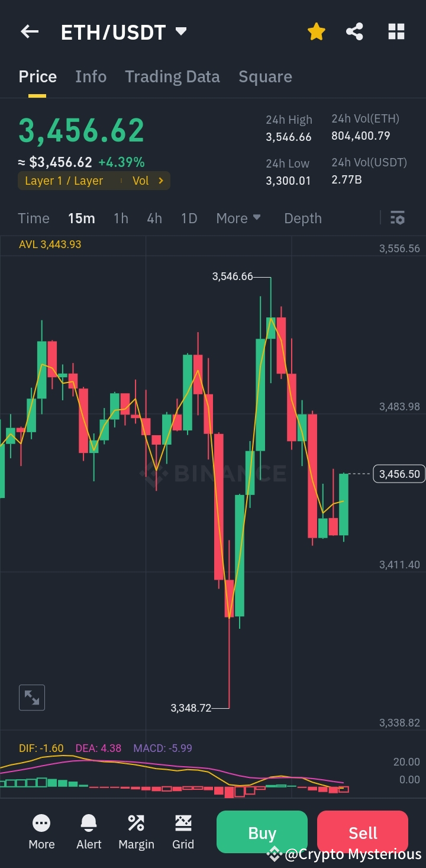Tap the green Buy button
The image size is (426, 868).
coord(262,832)
